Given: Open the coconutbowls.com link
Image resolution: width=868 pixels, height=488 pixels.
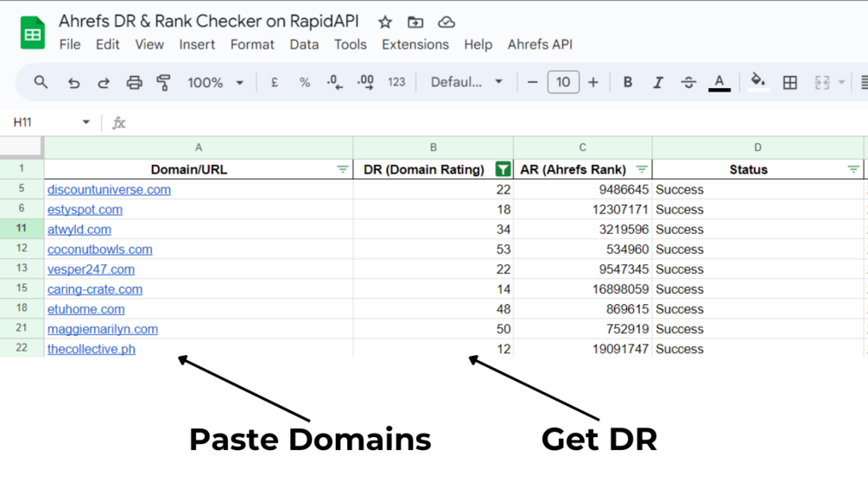Looking at the screenshot, I should 99,250.
